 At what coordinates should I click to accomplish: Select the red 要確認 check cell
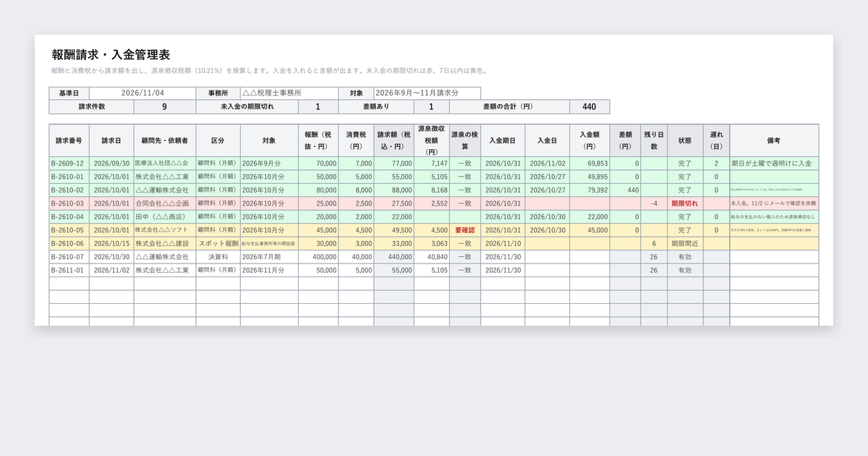coord(465,230)
